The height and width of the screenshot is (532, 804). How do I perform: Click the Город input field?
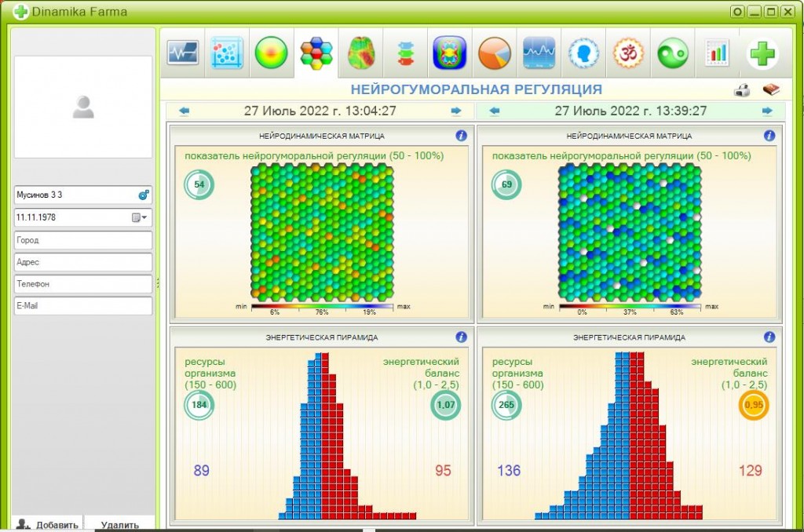point(83,240)
